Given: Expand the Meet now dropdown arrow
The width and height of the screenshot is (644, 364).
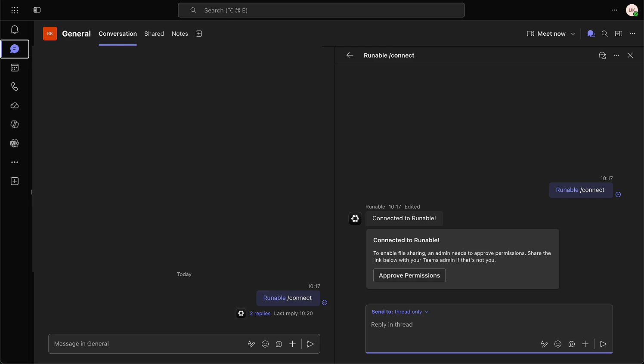Looking at the screenshot, I should (x=573, y=34).
